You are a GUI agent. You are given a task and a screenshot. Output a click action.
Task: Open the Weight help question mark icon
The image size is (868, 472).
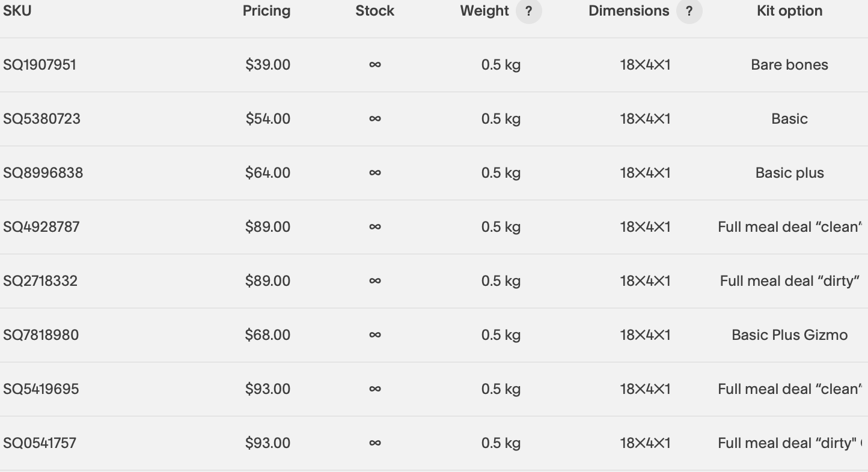point(528,11)
